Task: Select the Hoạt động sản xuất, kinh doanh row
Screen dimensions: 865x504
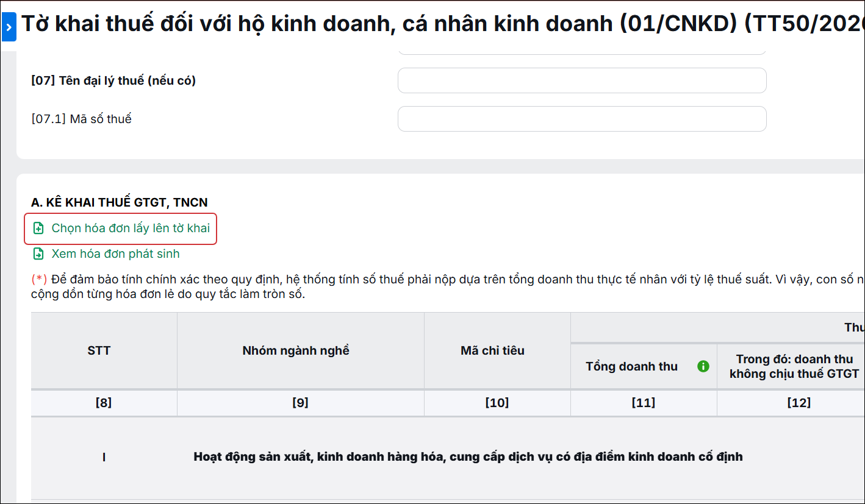Action: click(448, 457)
